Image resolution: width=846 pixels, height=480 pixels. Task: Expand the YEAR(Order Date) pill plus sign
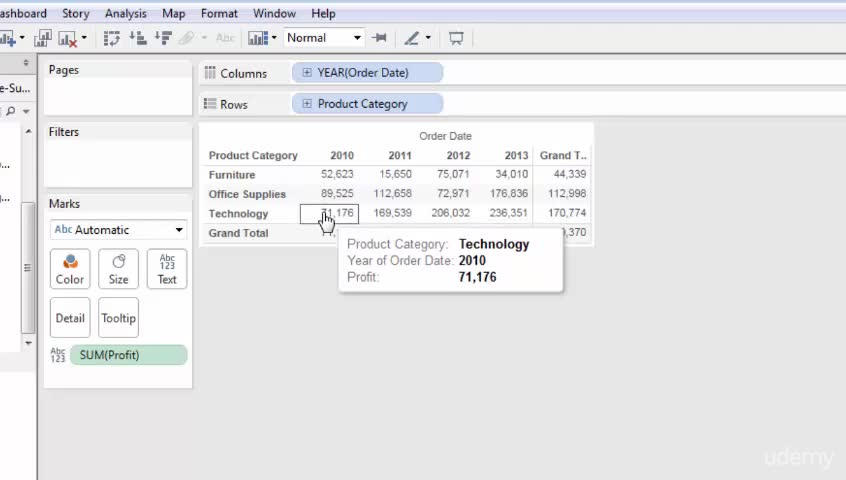(x=307, y=72)
